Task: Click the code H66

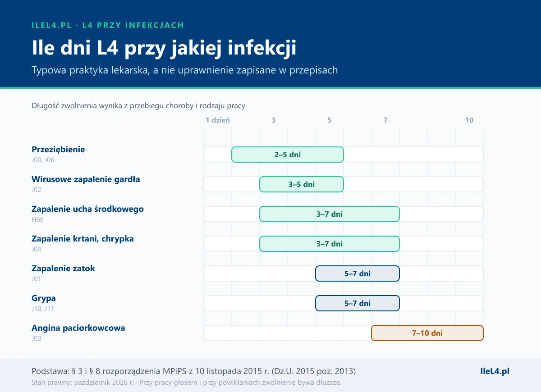Action: [37, 219]
